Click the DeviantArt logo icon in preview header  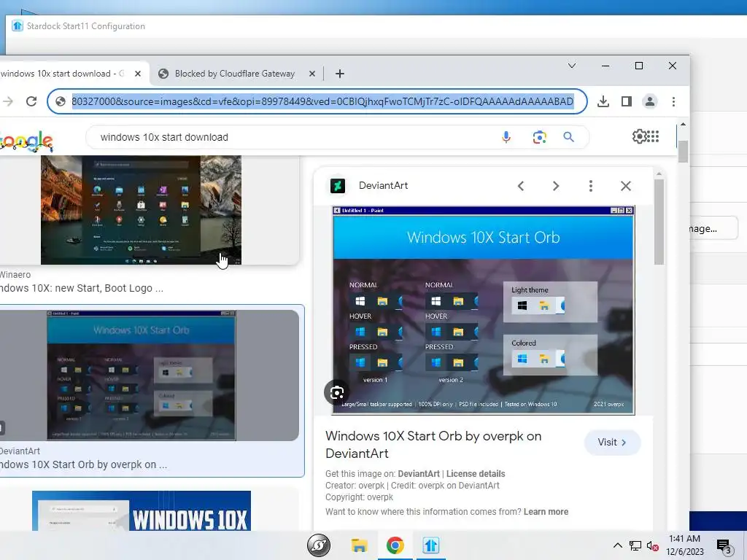coord(338,186)
